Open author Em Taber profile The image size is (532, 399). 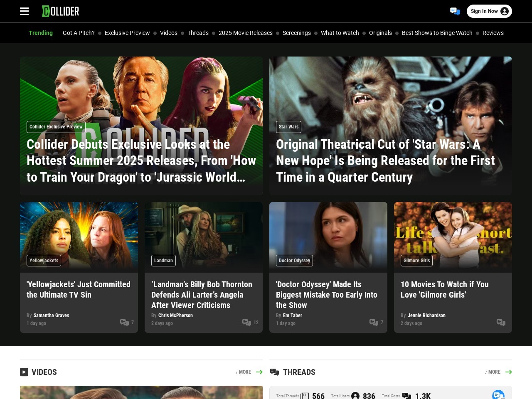tap(293, 315)
